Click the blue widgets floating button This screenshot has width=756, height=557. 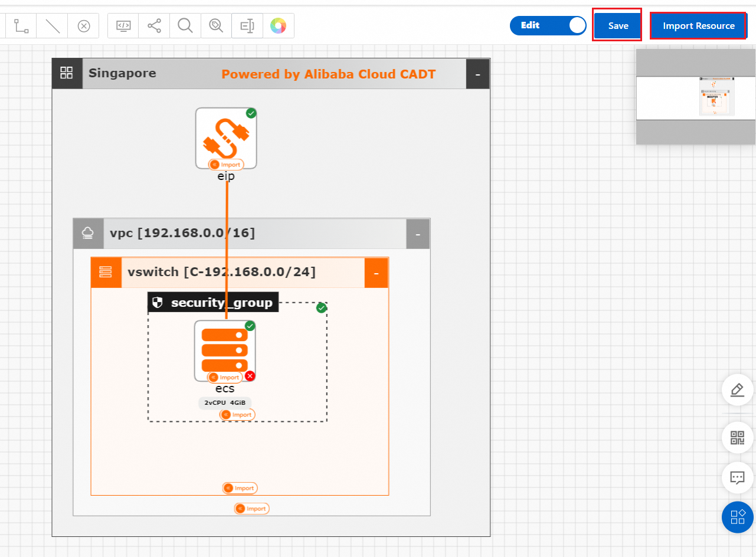[x=737, y=517]
